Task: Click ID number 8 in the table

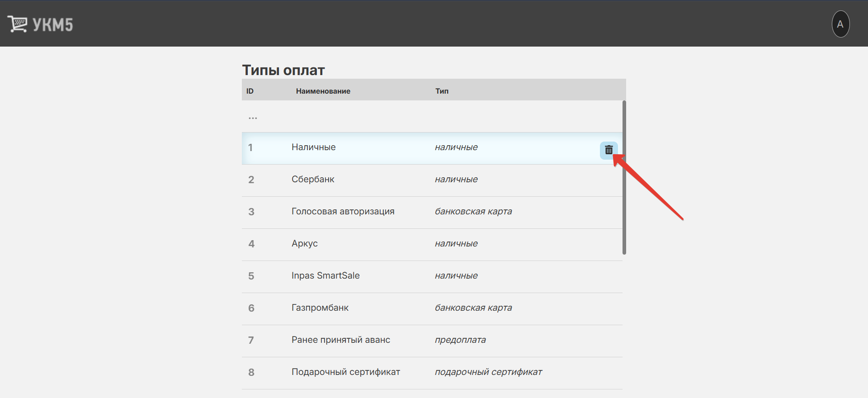Action: tap(251, 372)
